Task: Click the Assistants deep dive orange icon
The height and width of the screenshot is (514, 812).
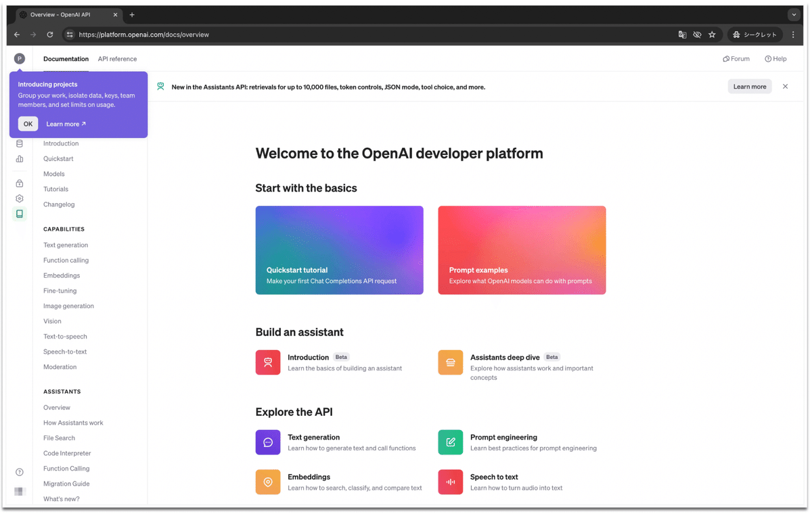Action: 451,362
